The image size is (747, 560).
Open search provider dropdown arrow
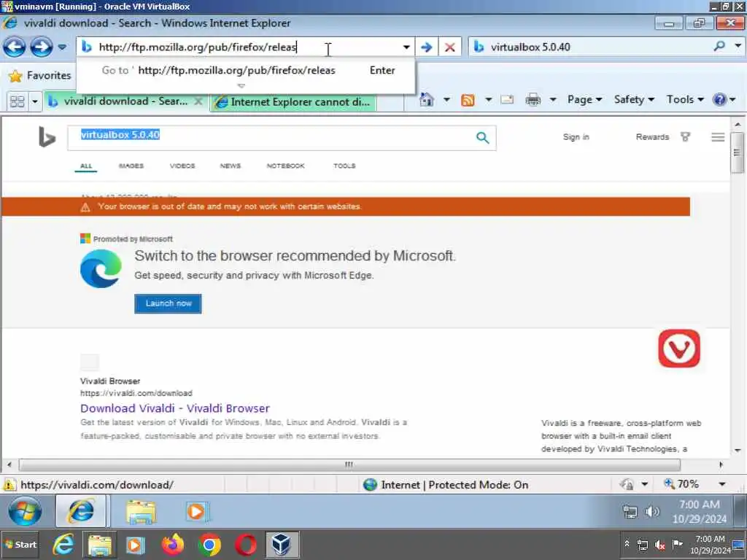(738, 46)
